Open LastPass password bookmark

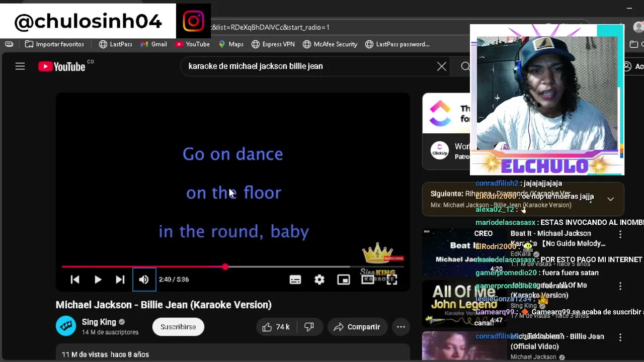pyautogui.click(x=397, y=44)
